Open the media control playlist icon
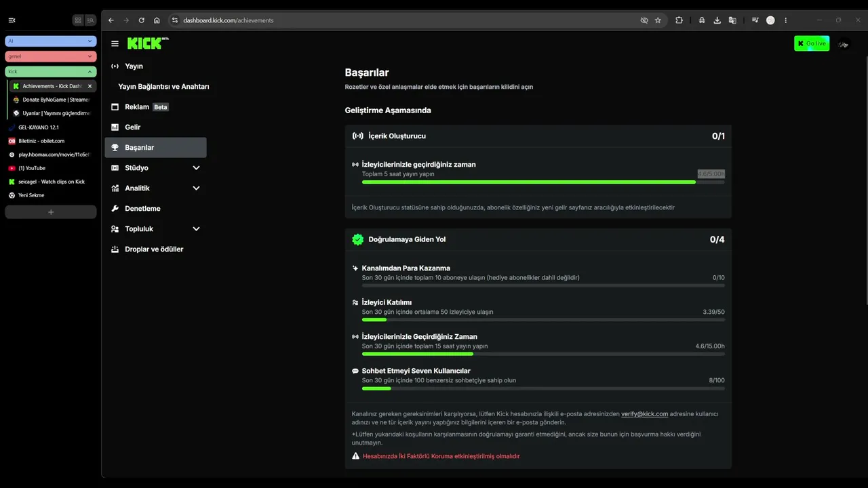868x488 pixels. pos(755,20)
